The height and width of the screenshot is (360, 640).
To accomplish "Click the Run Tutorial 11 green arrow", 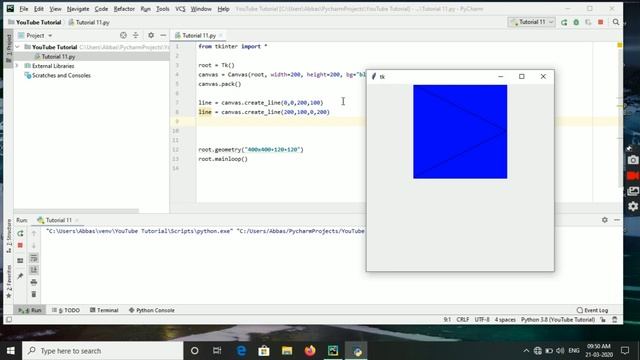I will click(564, 22).
